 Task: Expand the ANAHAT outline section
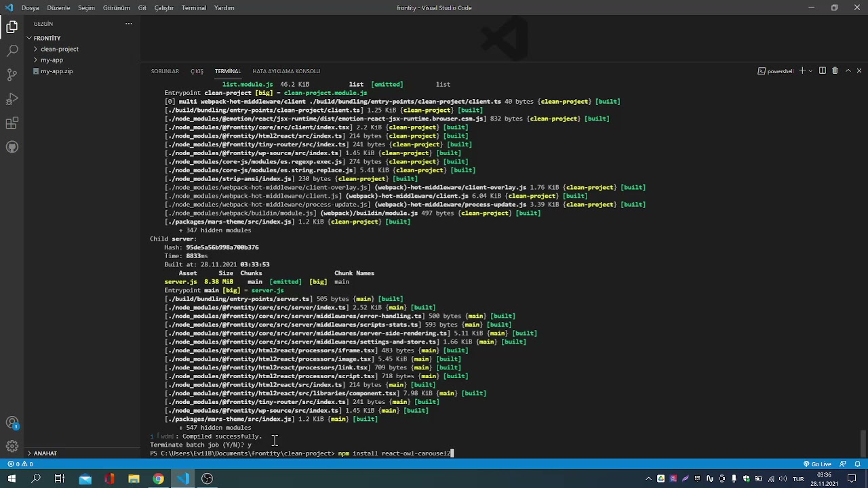(x=45, y=453)
